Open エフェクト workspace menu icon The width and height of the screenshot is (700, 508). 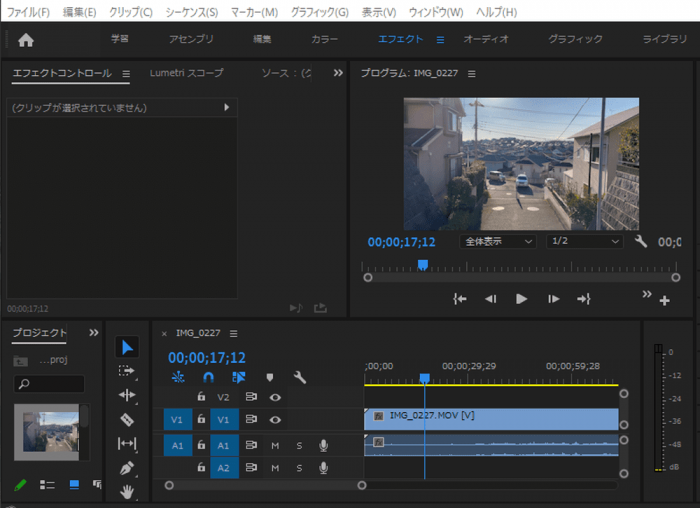click(440, 40)
